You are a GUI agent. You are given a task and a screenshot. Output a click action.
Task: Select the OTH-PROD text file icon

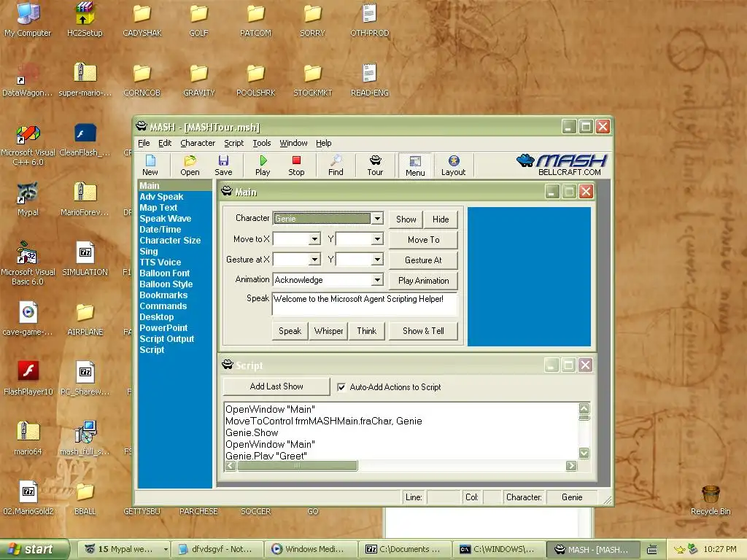click(369, 20)
